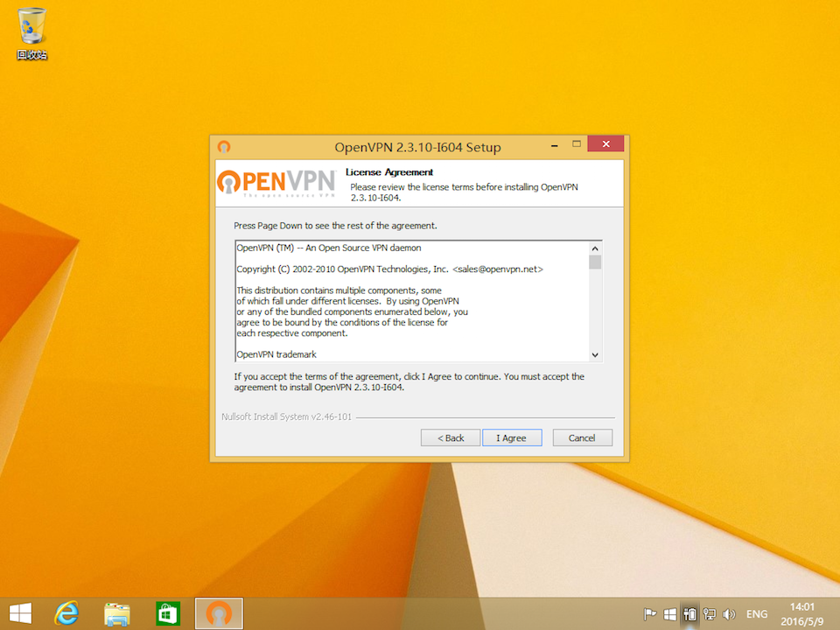Image resolution: width=840 pixels, height=630 pixels.
Task: Click the 'OpenVPN trademark' line in license
Action: 276,354
